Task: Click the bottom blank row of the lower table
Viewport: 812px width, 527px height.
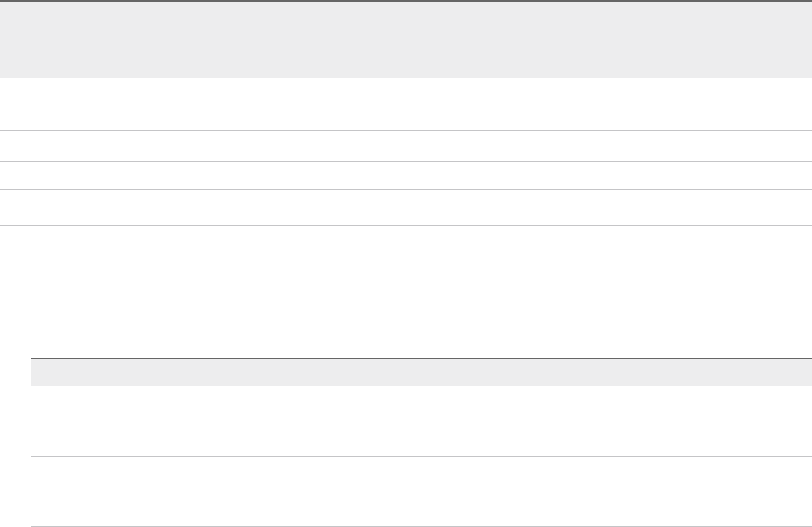Action: [x=422, y=491]
